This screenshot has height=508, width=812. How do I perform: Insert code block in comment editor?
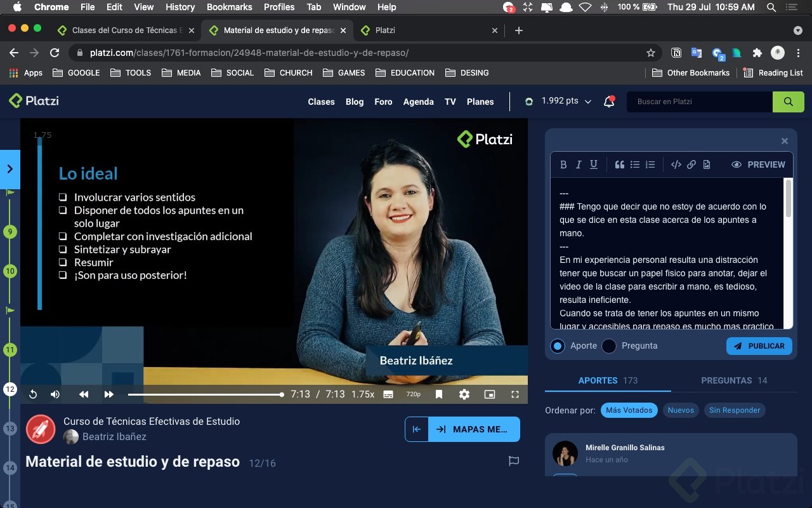[676, 164]
